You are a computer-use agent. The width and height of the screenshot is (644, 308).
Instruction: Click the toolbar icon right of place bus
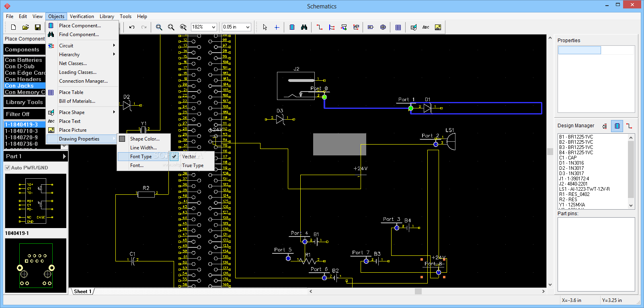(x=344, y=27)
